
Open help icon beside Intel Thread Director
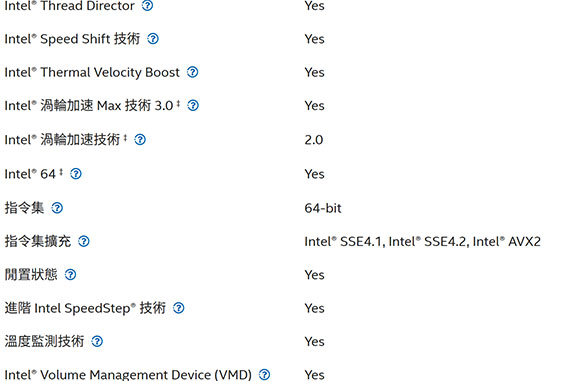147,5
